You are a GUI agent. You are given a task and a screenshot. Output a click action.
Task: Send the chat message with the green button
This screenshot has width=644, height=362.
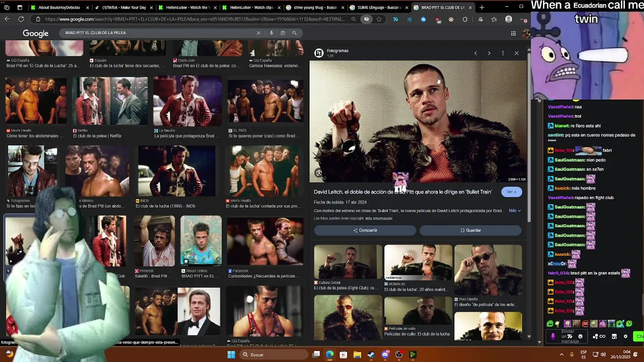pyautogui.click(x=639, y=336)
